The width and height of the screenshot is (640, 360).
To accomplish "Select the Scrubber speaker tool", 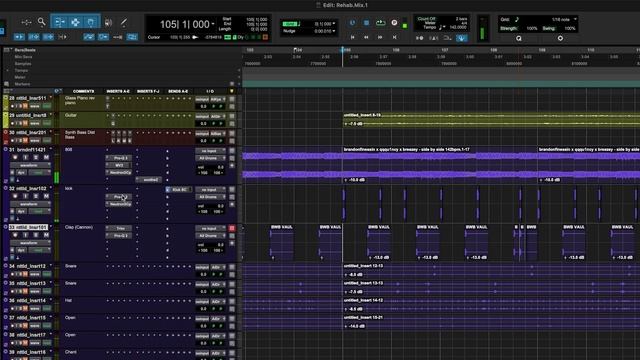I will pyautogui.click(x=108, y=22).
